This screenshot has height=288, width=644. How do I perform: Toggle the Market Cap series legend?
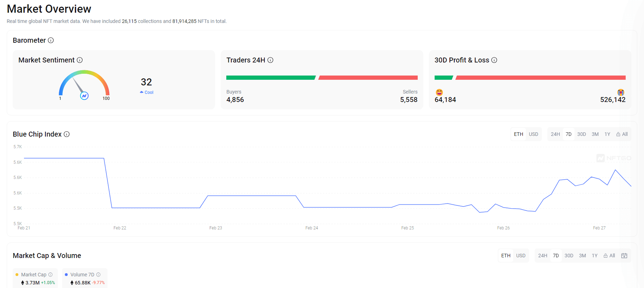[35, 278]
